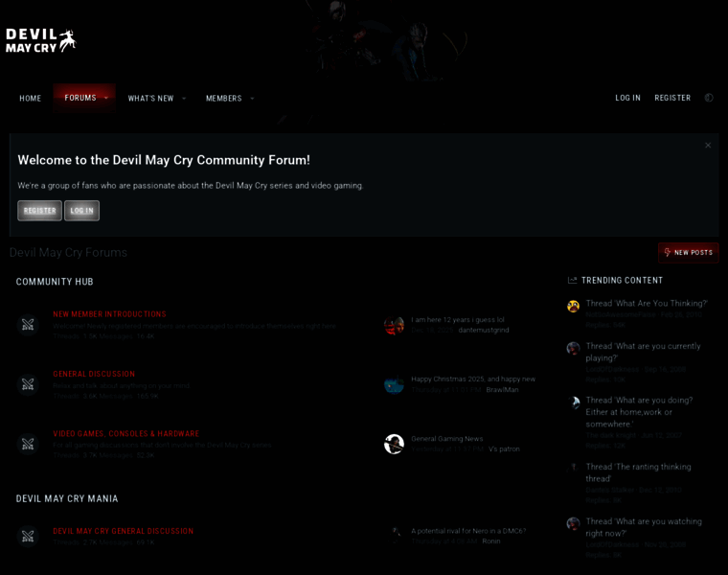Image resolution: width=728 pixels, height=575 pixels.
Task: Open dantemustgrind's avatar
Action: point(394,325)
